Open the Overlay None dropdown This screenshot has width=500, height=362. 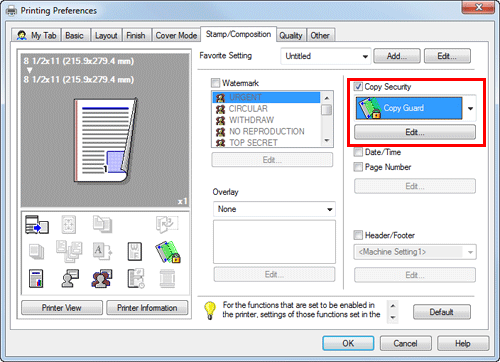[x=274, y=209]
